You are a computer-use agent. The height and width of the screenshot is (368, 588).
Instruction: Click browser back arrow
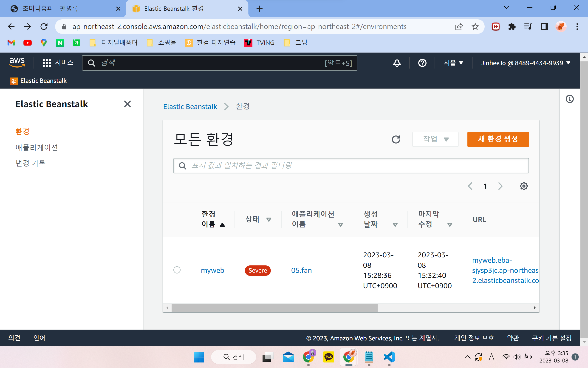point(11,26)
